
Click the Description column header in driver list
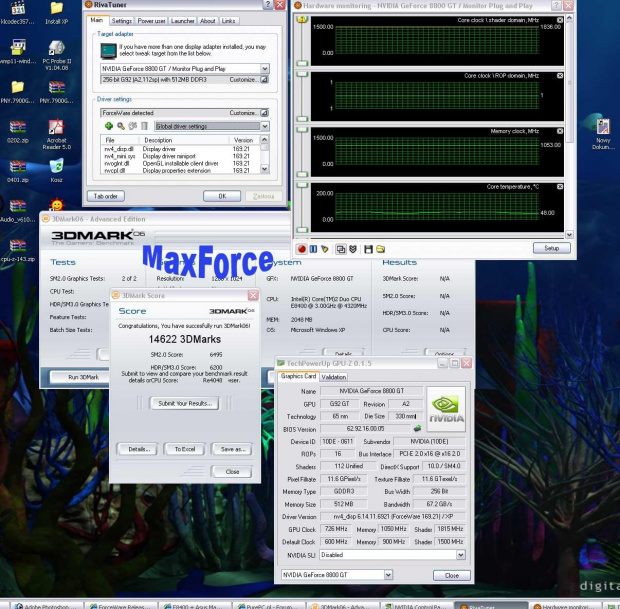click(184, 140)
